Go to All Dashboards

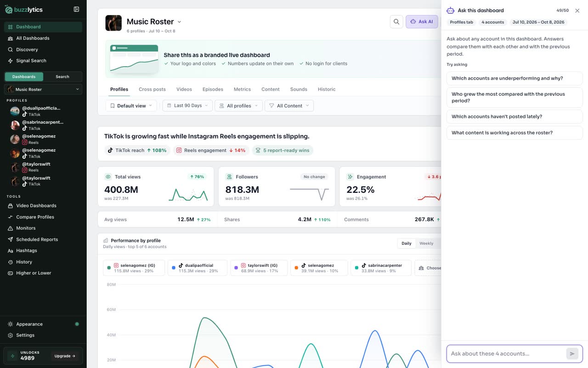click(x=43, y=38)
